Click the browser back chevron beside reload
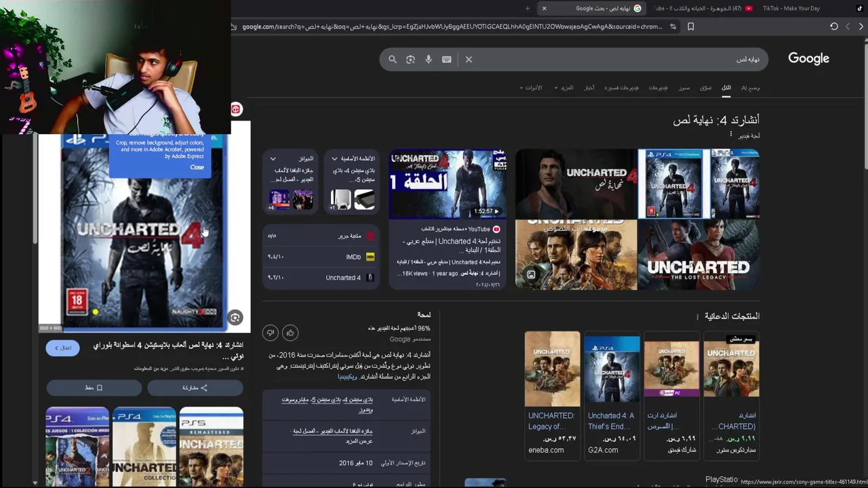The height and width of the screenshot is (488, 868). 848,26
